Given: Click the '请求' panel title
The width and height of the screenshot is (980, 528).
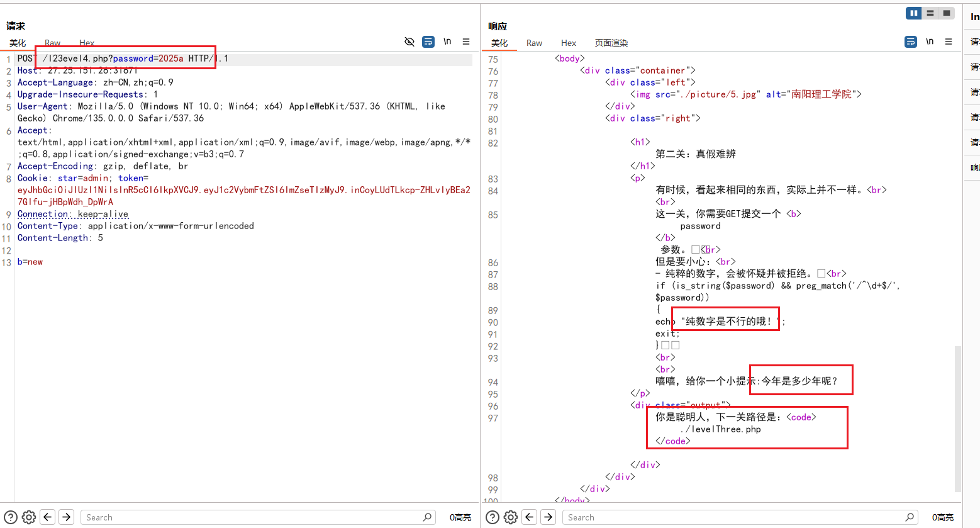Looking at the screenshot, I should 16,26.
